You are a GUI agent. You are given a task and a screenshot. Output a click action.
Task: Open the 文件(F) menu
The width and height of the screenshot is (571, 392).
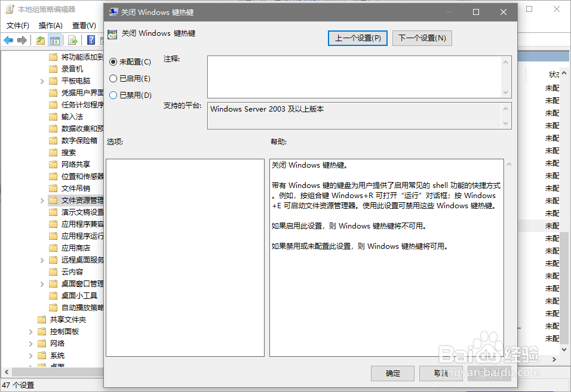click(17, 26)
